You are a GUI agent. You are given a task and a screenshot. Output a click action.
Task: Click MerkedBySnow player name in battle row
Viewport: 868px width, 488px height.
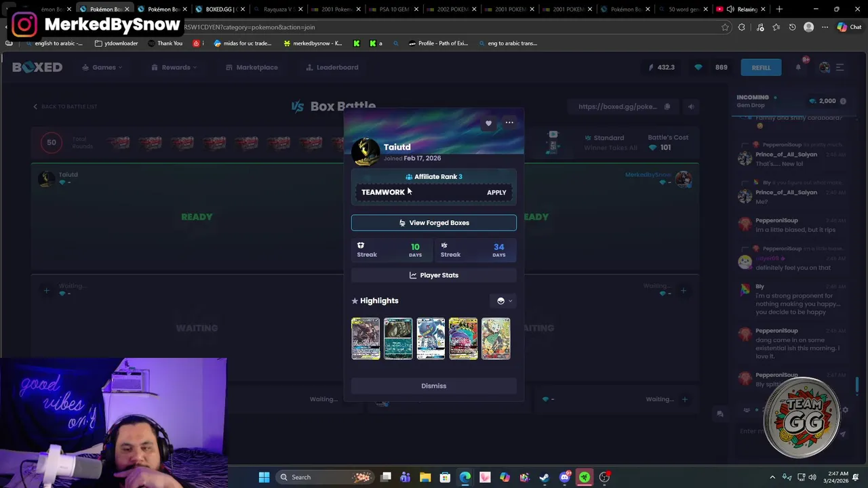point(648,175)
